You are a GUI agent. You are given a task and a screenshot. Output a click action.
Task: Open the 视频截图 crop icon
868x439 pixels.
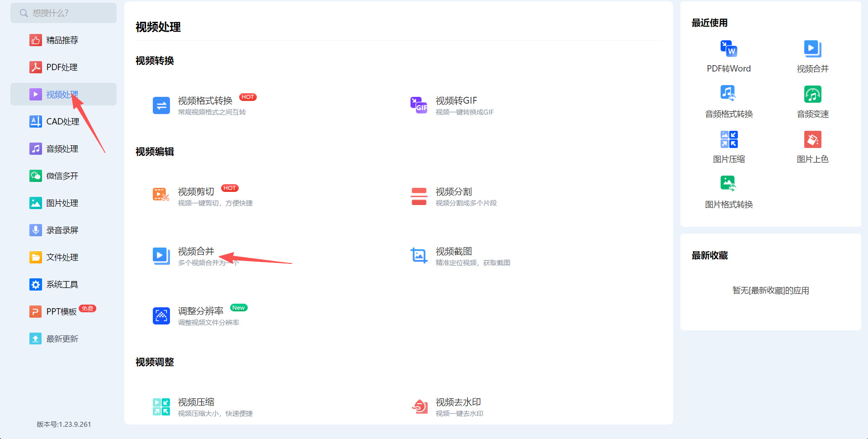pyautogui.click(x=419, y=256)
